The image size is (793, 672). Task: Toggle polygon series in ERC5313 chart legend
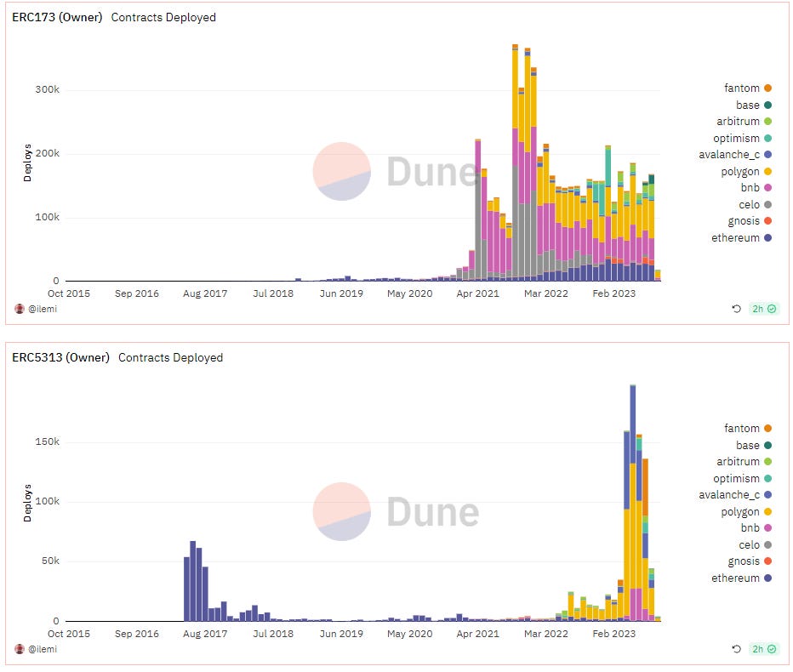pos(746,512)
